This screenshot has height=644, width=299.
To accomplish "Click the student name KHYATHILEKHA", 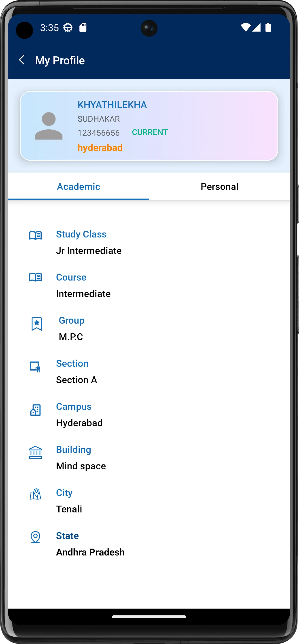I will click(112, 105).
